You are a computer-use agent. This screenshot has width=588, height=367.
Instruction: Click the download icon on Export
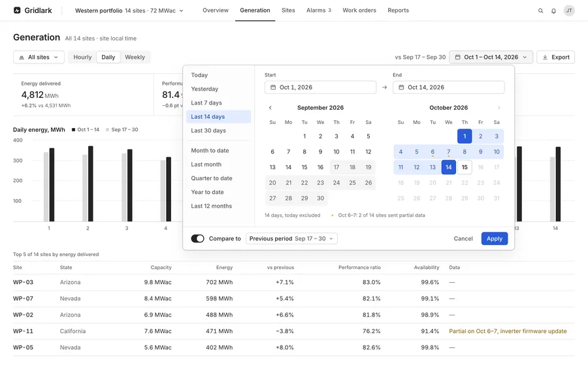point(545,57)
